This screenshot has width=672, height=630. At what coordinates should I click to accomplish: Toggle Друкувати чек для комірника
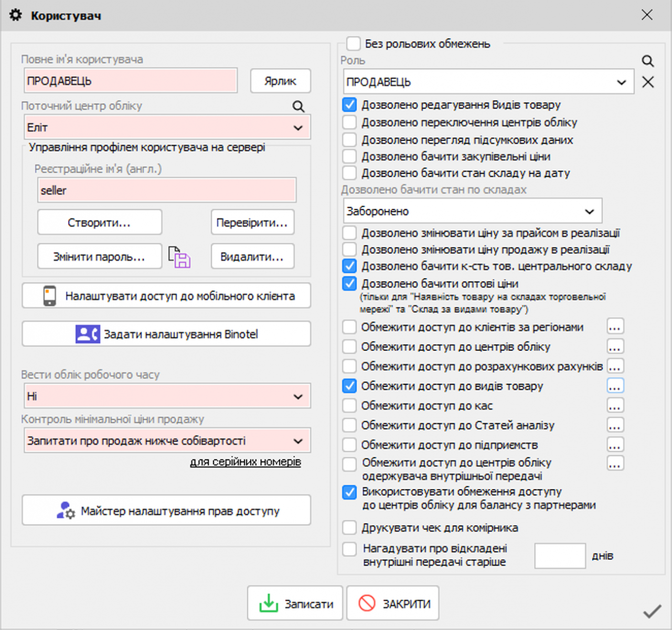click(x=350, y=528)
